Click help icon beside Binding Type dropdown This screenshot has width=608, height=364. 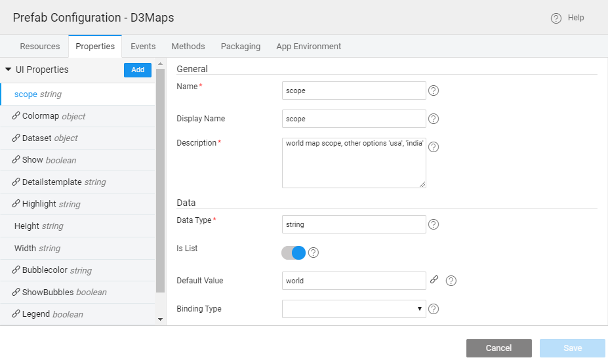point(433,309)
